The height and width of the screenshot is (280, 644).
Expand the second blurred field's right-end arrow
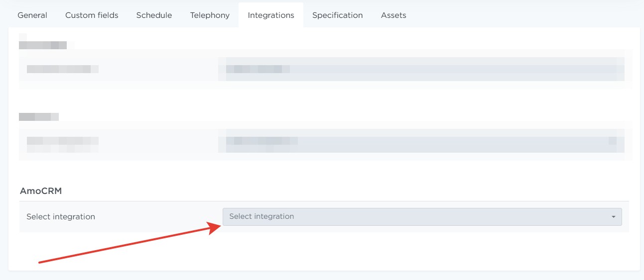click(x=613, y=141)
